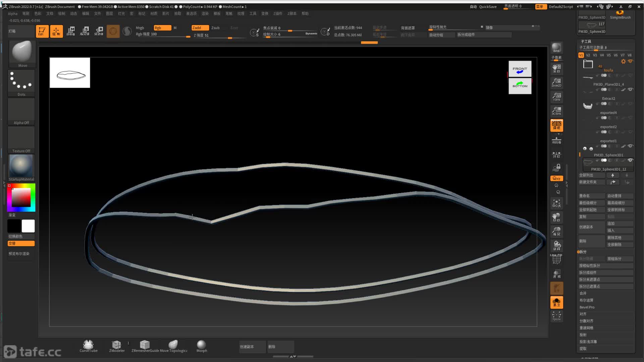The width and height of the screenshot is (644, 362).
Task: Click the QuickSave button
Action: pos(488,7)
